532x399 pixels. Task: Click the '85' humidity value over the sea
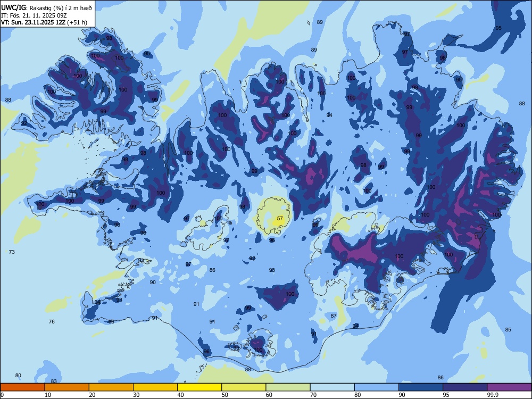tap(508, 329)
